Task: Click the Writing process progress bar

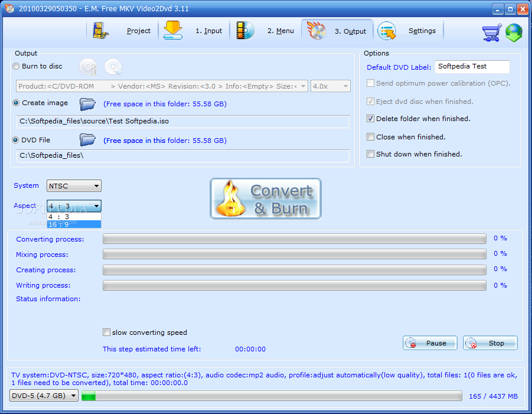Action: 295,285
